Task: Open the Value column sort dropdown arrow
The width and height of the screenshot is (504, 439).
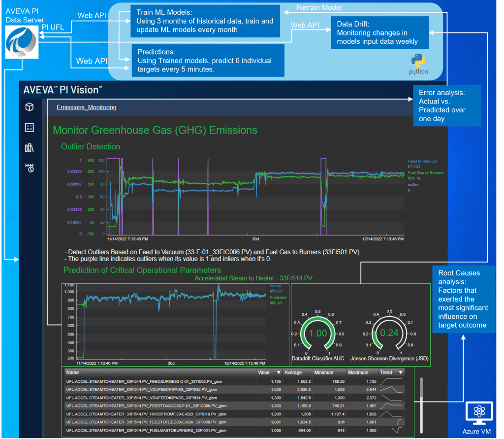Action: click(279, 372)
